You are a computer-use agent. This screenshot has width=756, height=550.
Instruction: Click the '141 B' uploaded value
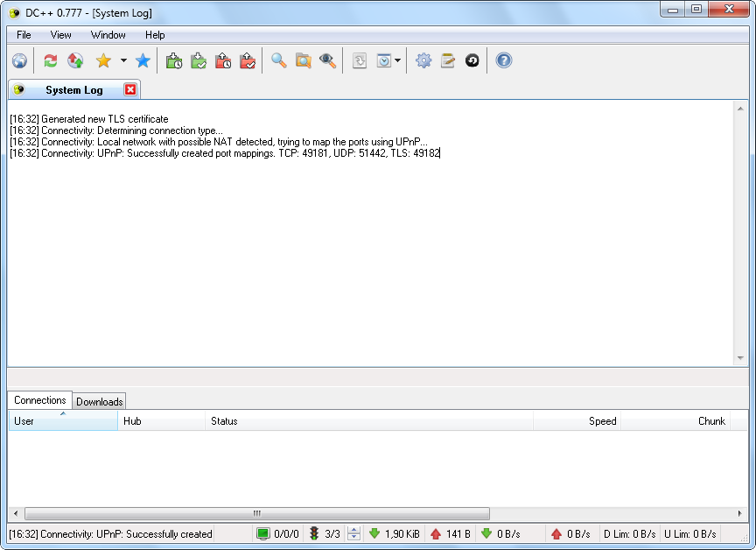pos(458,534)
